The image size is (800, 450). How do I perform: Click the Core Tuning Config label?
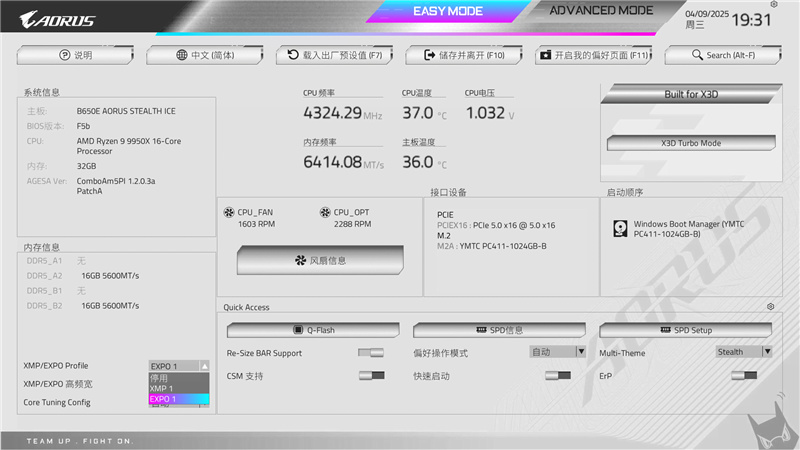click(57, 402)
